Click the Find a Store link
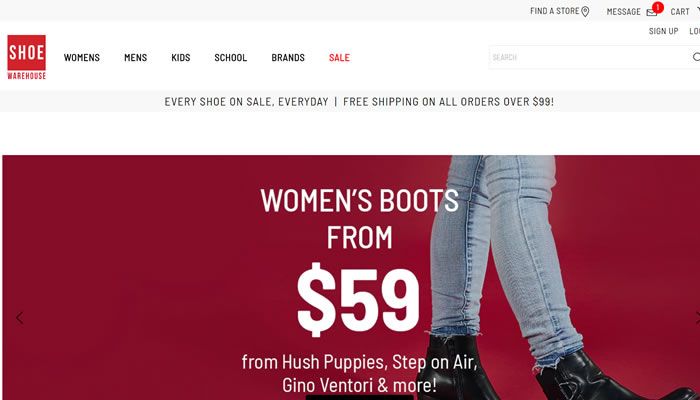The width and height of the screenshot is (700, 400). click(x=554, y=11)
